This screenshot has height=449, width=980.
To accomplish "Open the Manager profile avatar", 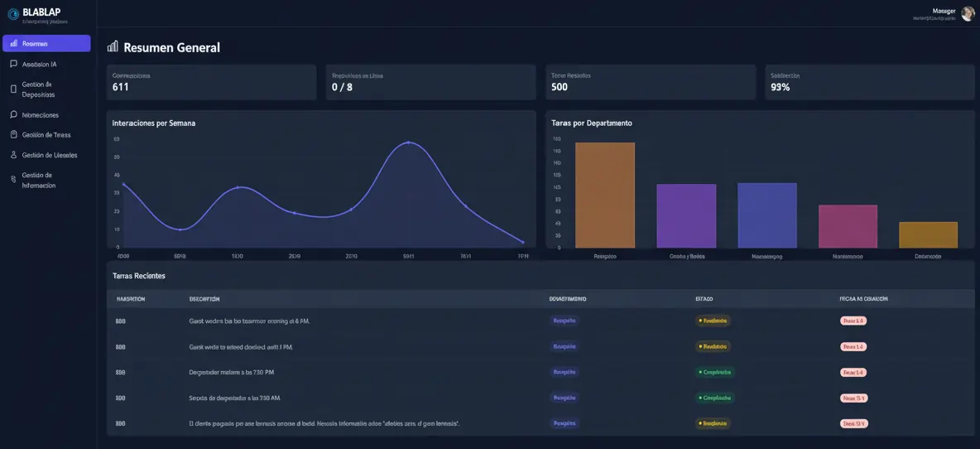I will [968, 14].
